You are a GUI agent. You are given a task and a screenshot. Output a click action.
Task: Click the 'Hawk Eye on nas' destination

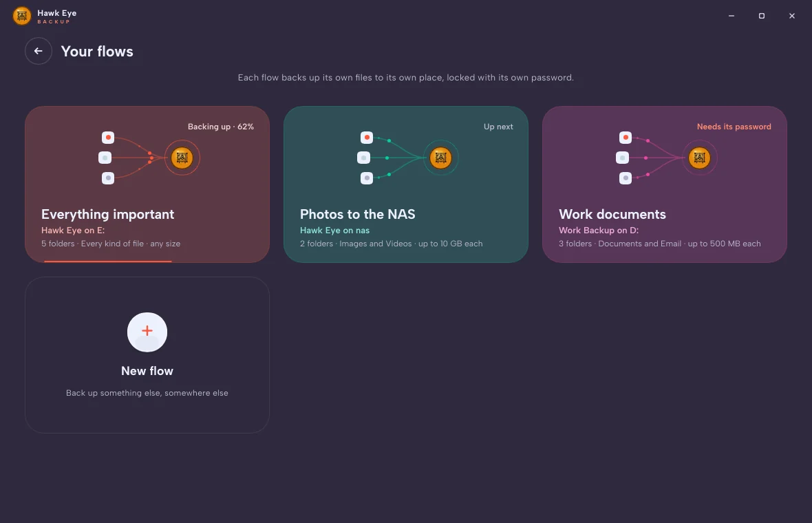[x=334, y=230]
